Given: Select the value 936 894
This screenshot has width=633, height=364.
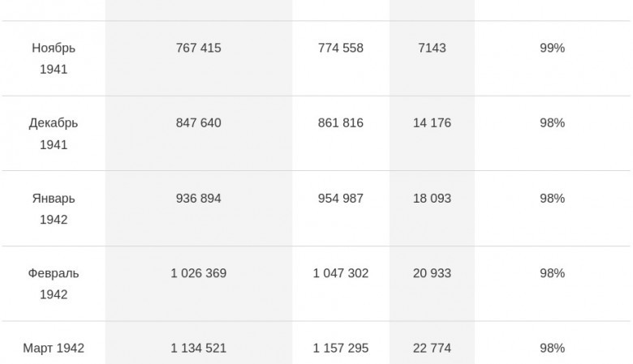Looking at the screenshot, I should [x=198, y=199].
